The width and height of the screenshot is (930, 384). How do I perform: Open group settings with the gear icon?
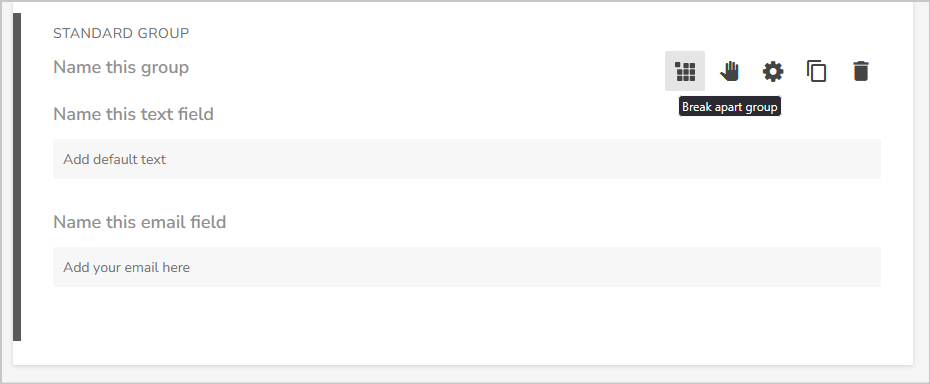pos(773,71)
